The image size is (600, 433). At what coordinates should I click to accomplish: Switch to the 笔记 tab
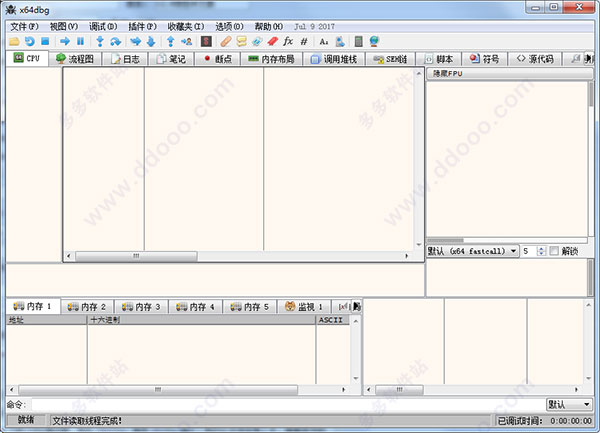(x=171, y=59)
